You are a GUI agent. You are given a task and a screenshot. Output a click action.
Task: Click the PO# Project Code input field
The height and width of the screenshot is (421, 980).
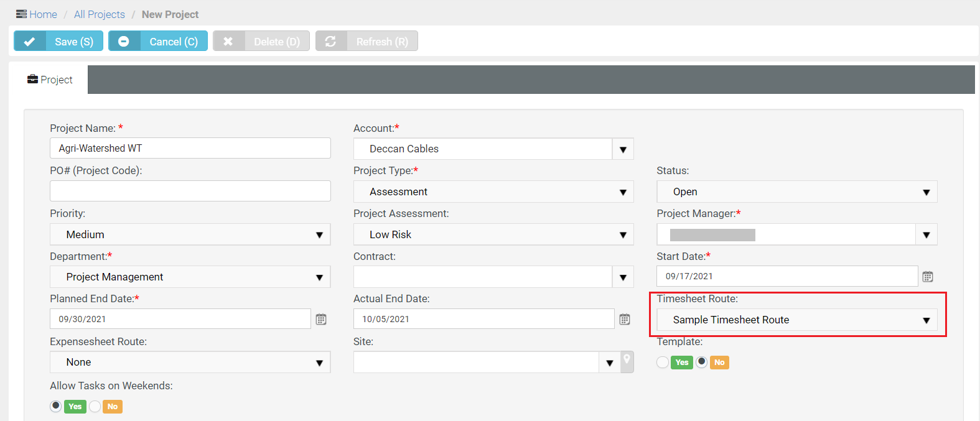(x=190, y=191)
